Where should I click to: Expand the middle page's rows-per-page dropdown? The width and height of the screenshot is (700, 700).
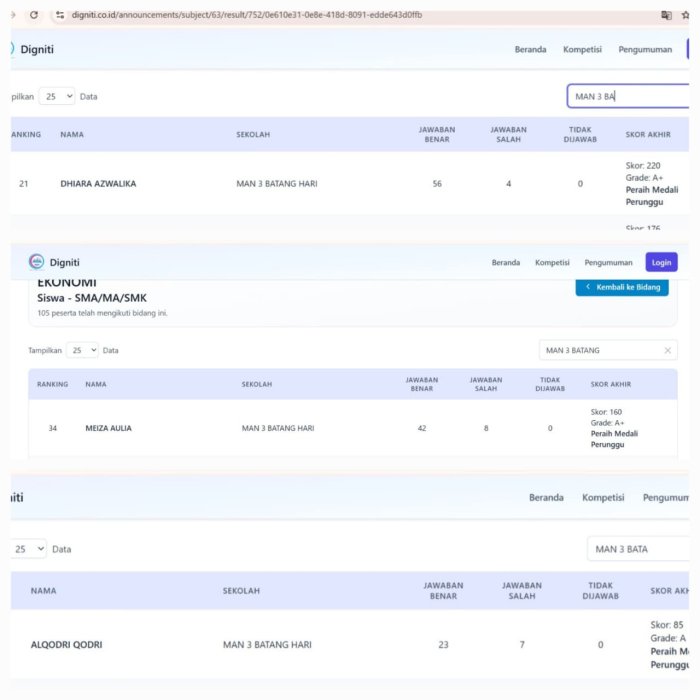coord(82,350)
